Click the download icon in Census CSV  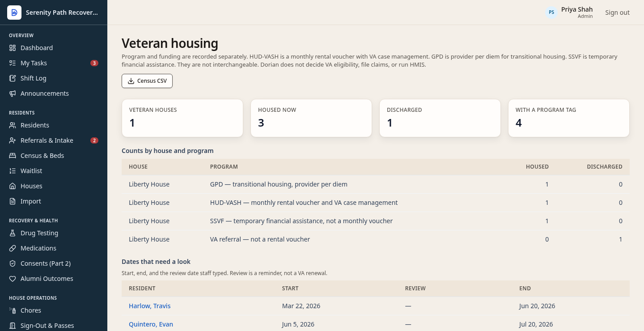click(x=131, y=81)
